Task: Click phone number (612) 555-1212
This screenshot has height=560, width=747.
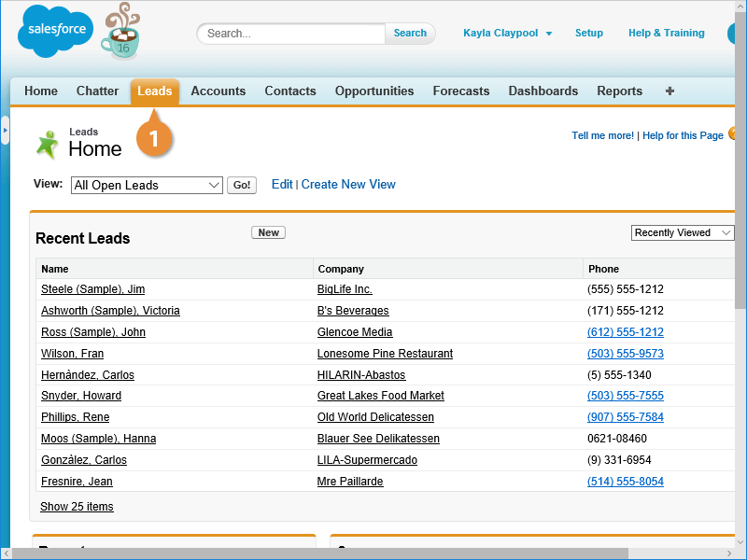Action: point(626,332)
